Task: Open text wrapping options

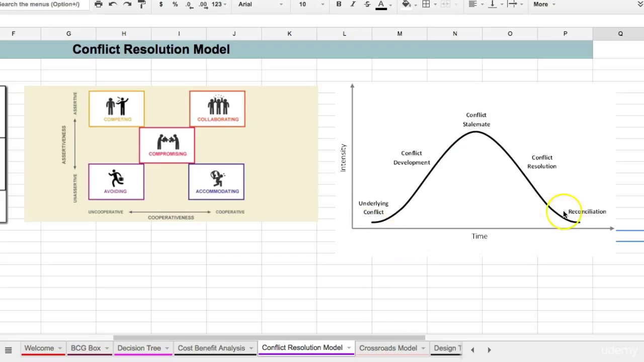Action: click(515, 4)
